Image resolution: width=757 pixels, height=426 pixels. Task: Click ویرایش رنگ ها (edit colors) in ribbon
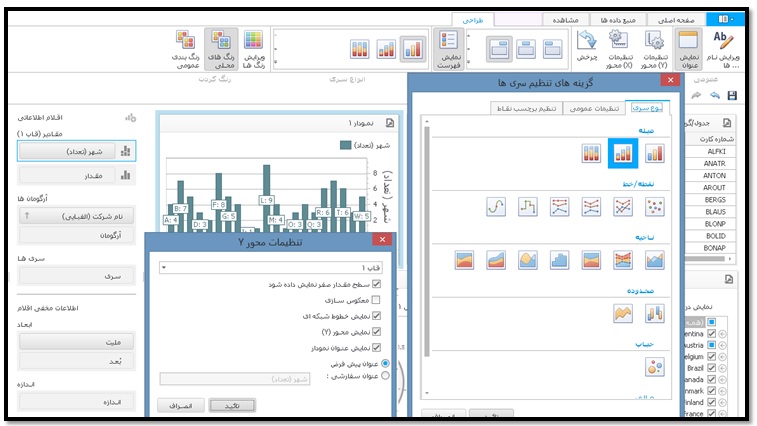point(253,48)
